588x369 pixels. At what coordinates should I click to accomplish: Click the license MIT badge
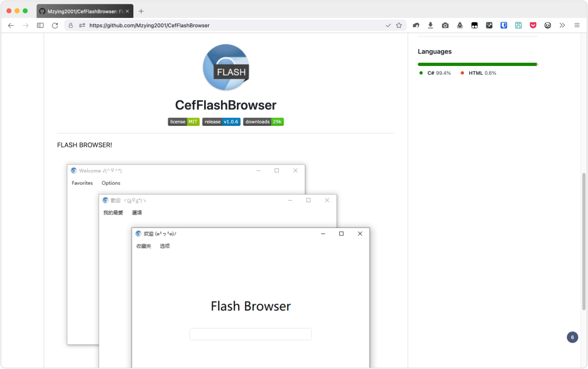(184, 122)
